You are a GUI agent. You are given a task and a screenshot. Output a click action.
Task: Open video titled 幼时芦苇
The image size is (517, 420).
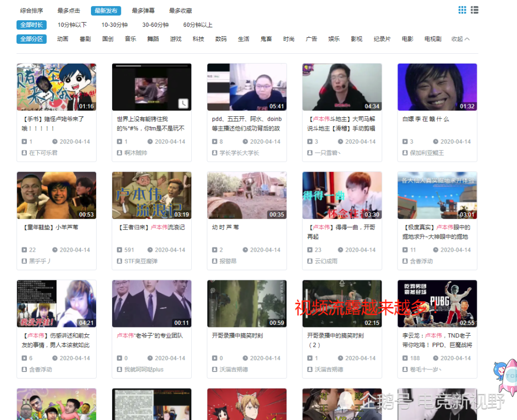click(225, 227)
